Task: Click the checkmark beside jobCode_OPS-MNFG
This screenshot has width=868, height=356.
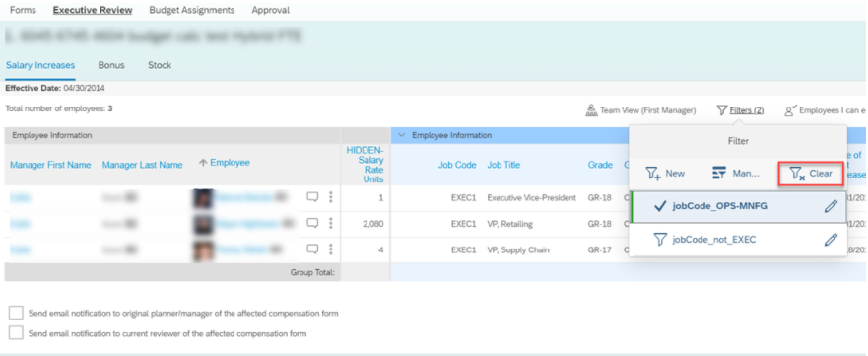Action: pyautogui.click(x=659, y=206)
